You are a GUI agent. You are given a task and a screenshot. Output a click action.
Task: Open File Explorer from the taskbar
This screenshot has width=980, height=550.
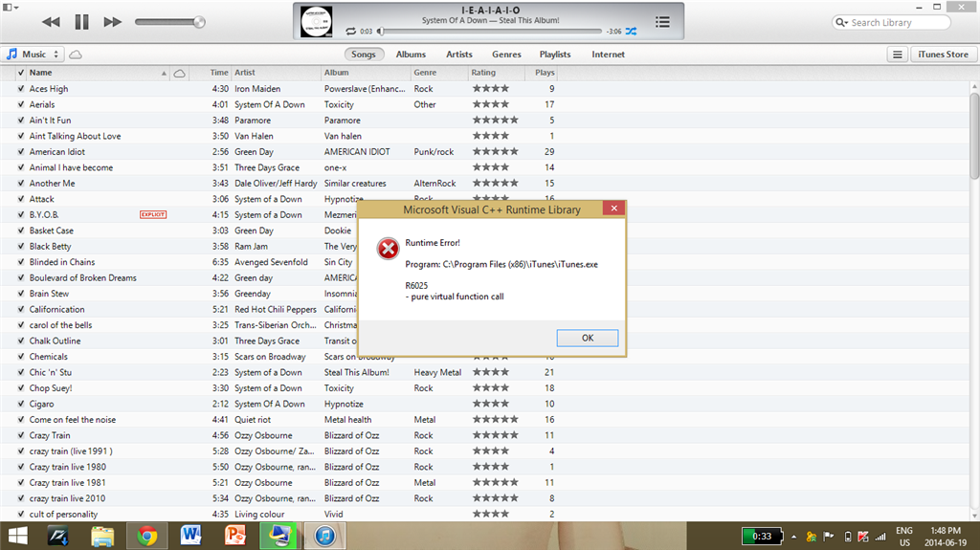[x=102, y=537]
